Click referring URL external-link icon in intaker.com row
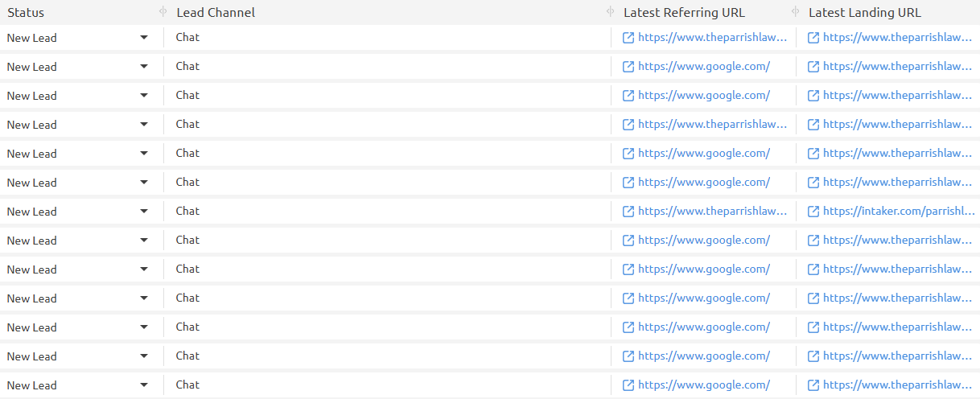Image resolution: width=980 pixels, height=399 pixels. pos(628,212)
